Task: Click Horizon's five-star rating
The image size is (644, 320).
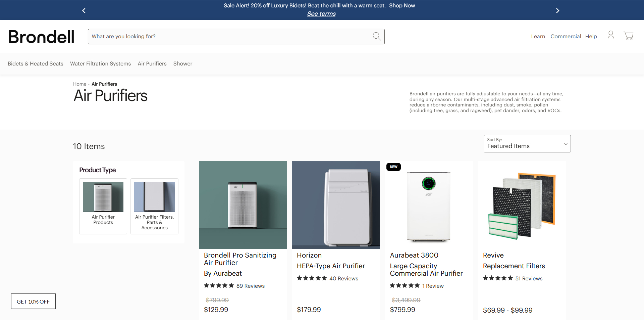Action: click(x=312, y=278)
